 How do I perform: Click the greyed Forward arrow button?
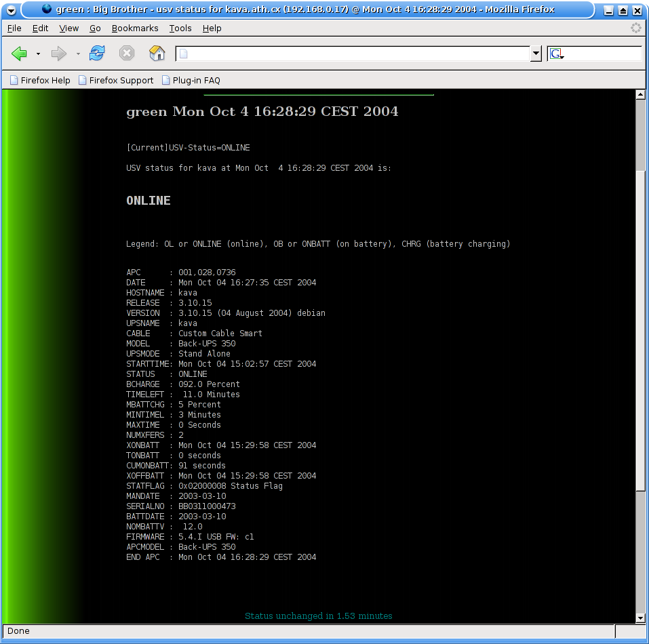[x=58, y=54]
